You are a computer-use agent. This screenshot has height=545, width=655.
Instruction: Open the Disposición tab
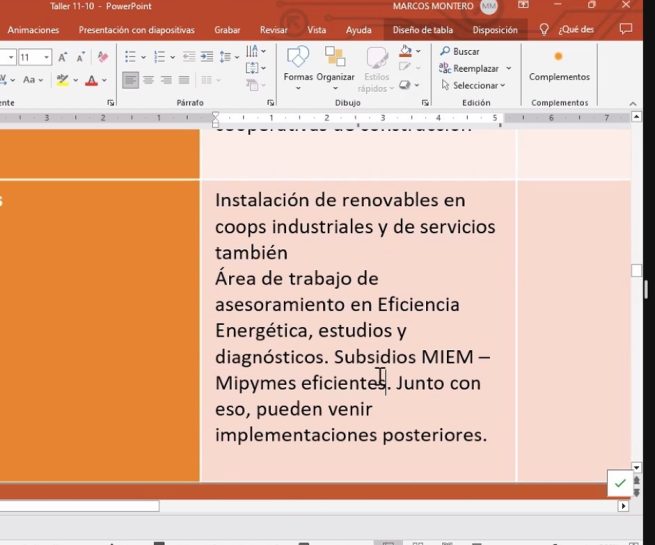pyautogui.click(x=495, y=30)
